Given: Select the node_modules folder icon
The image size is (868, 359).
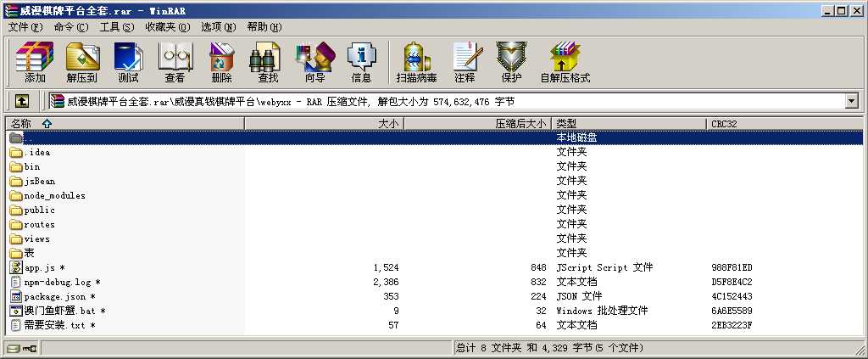Looking at the screenshot, I should [x=16, y=195].
